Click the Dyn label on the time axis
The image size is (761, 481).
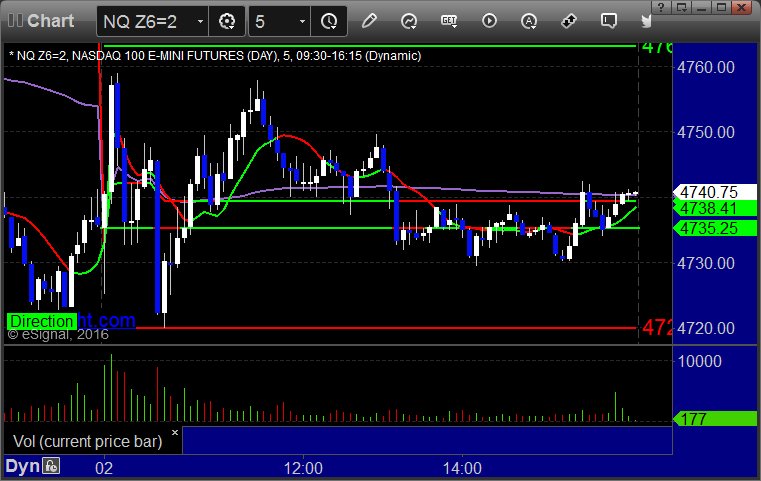(22, 466)
